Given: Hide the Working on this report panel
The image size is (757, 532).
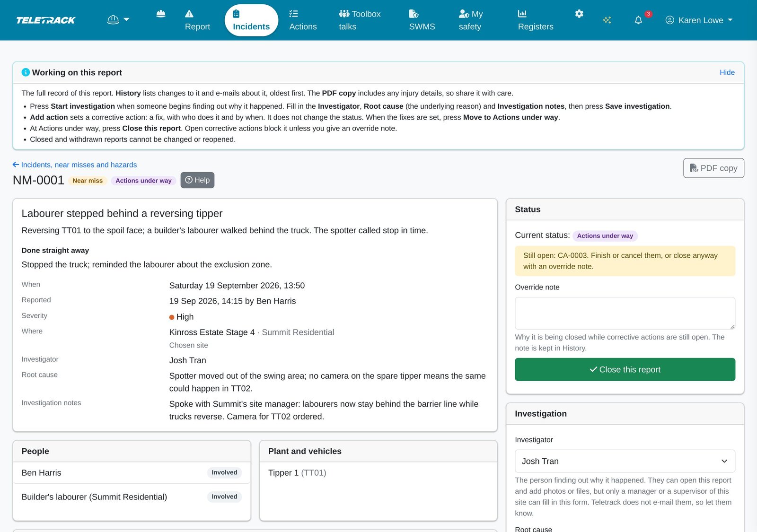Looking at the screenshot, I should 727,72.
